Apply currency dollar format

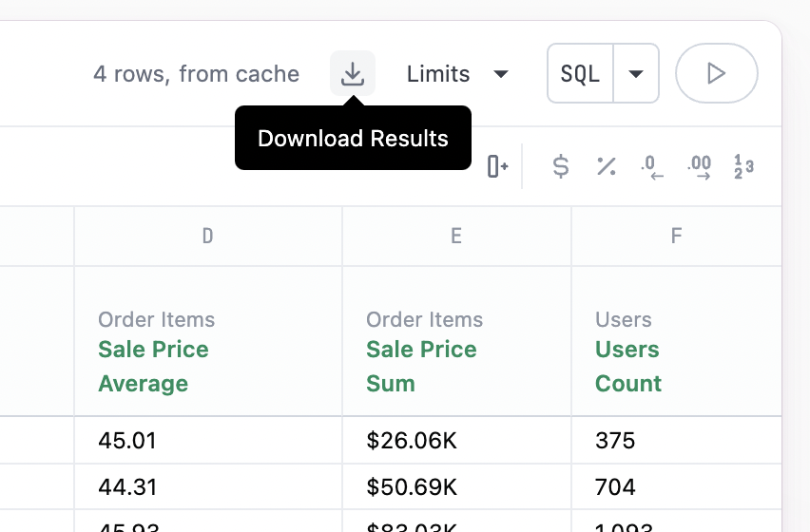click(561, 166)
